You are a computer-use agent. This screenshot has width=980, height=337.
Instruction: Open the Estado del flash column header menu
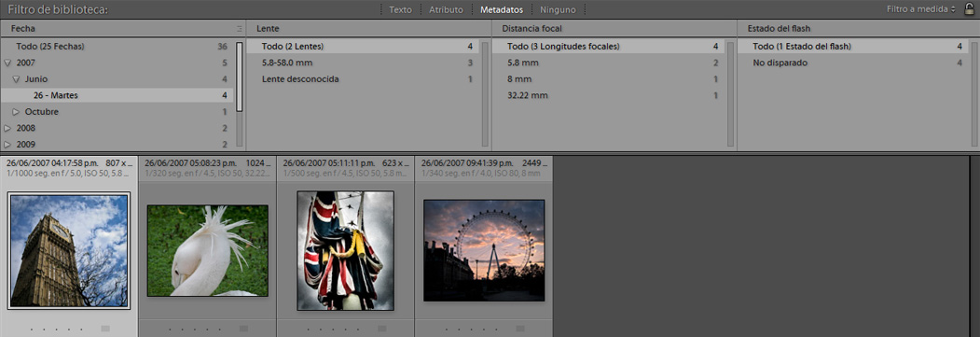coord(780,29)
